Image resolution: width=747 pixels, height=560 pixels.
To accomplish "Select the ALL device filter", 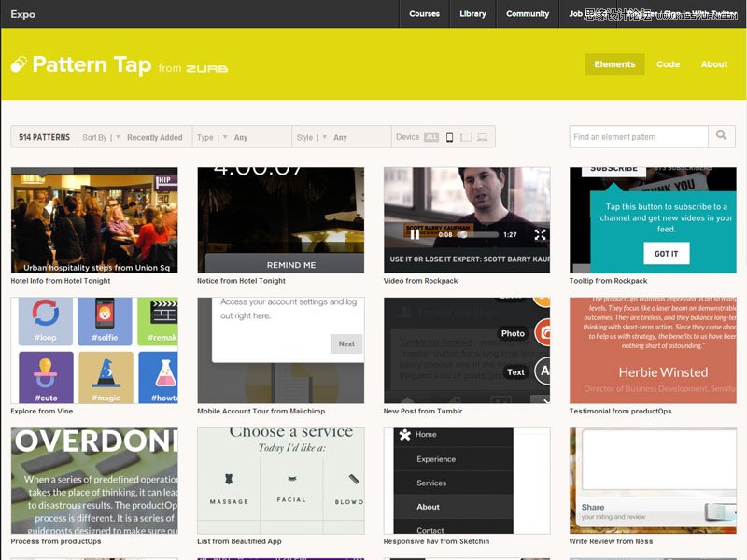I will pos(431,137).
